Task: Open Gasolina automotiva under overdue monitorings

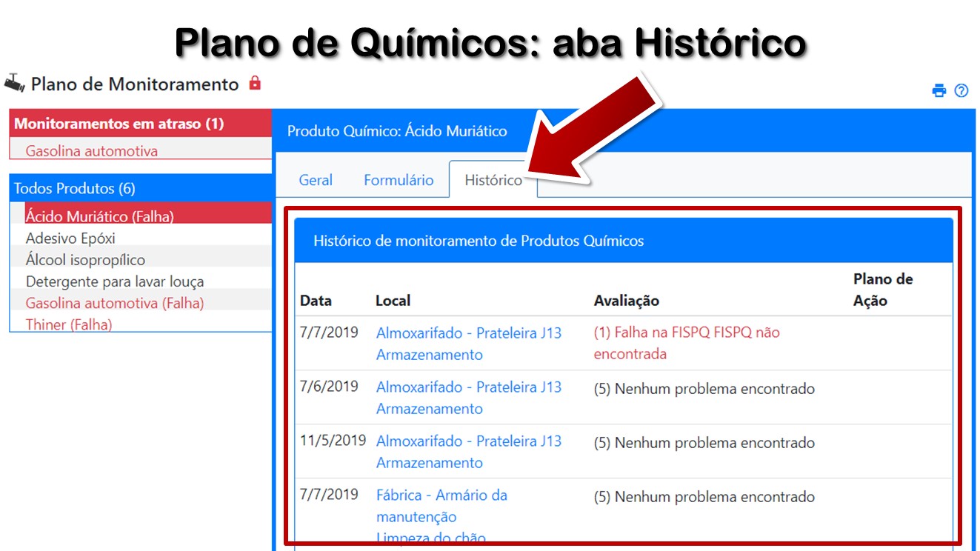Action: click(92, 151)
